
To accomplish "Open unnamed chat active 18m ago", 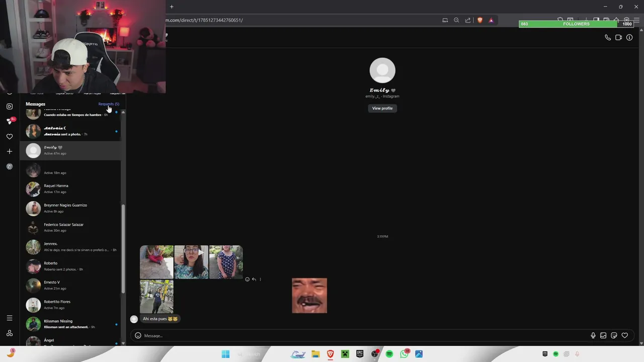I will point(70,170).
